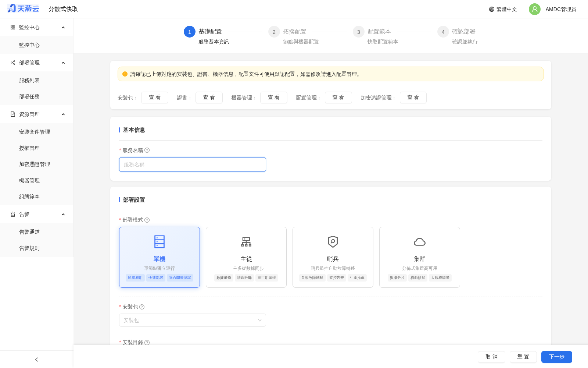Click the green user avatar icon
Screen dimensions: 588x368
tap(535, 9)
